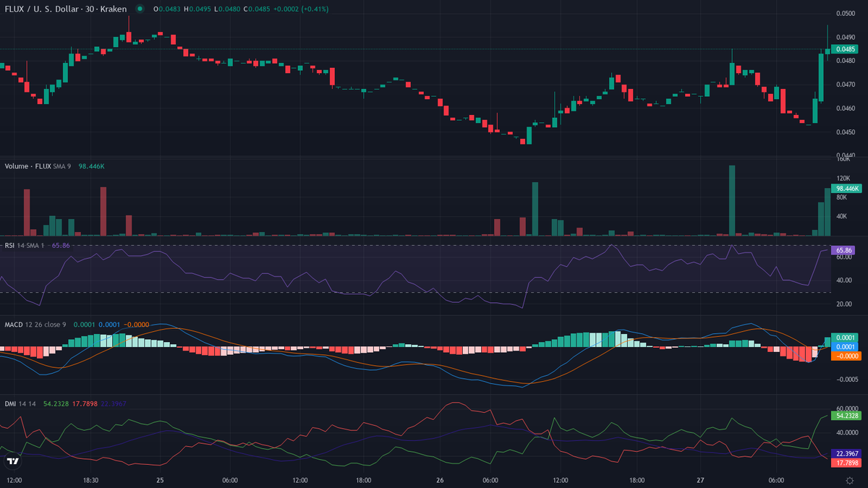
Task: Click the 60.00 RSI axis label
Action: coord(843,257)
